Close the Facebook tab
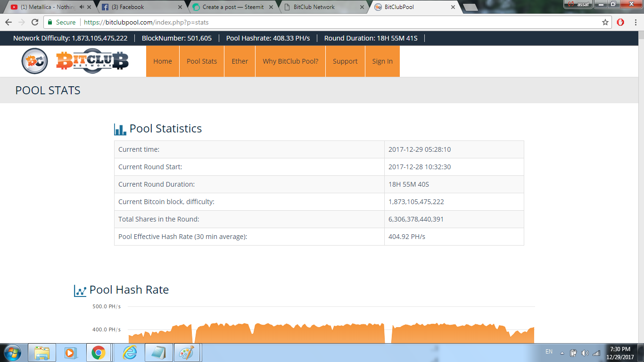The image size is (644, 362). [181, 7]
